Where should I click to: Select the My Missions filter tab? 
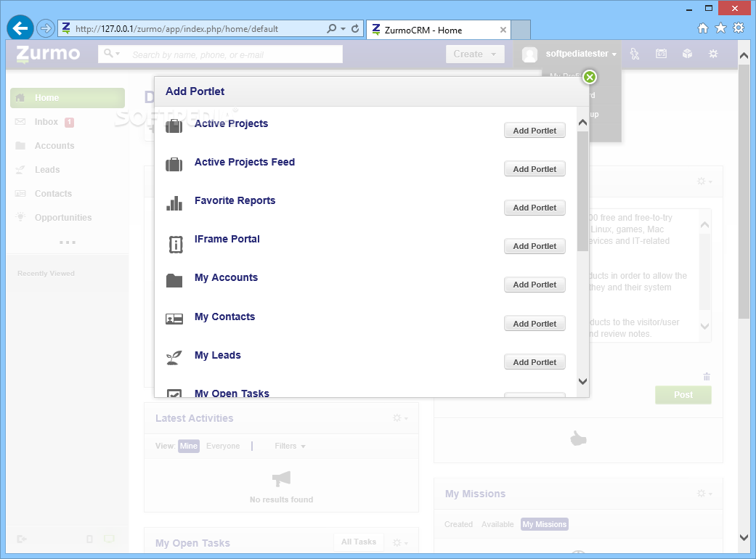pyautogui.click(x=545, y=524)
